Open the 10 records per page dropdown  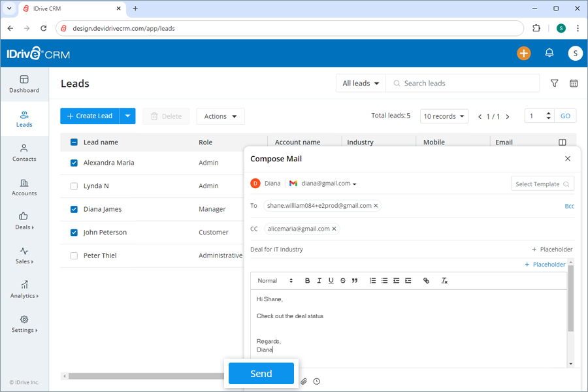point(444,116)
